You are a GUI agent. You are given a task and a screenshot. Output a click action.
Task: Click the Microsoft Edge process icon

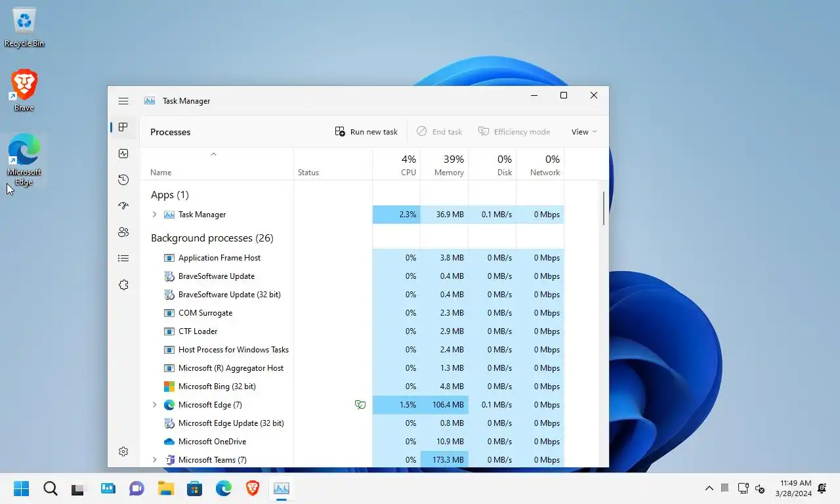point(169,405)
